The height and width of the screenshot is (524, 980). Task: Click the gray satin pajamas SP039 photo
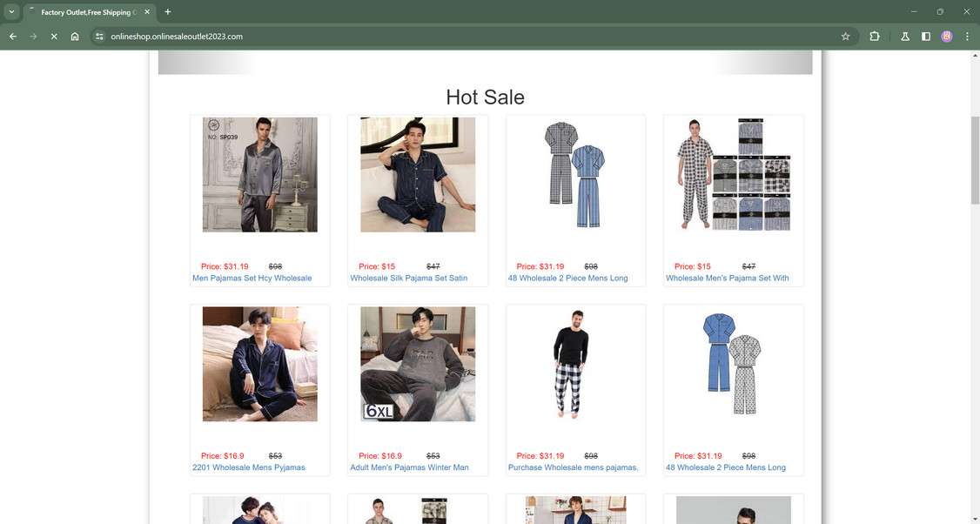point(260,174)
